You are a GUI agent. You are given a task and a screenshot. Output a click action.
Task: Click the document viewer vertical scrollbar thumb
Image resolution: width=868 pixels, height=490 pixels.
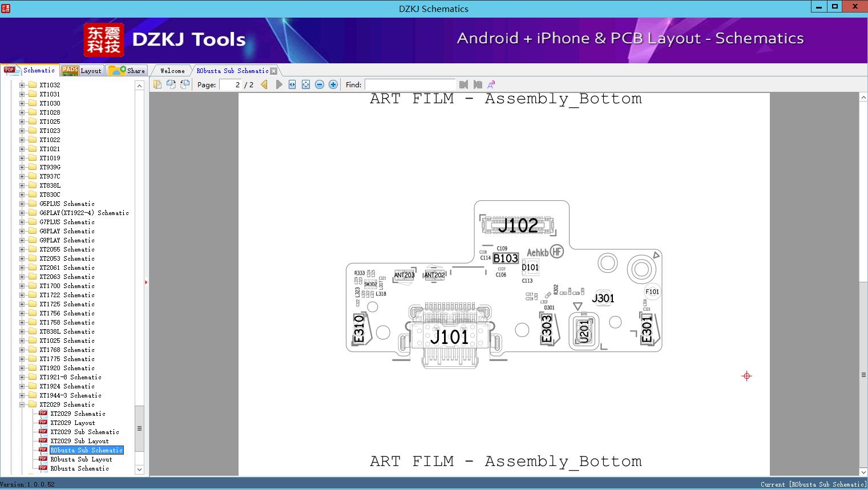click(863, 375)
